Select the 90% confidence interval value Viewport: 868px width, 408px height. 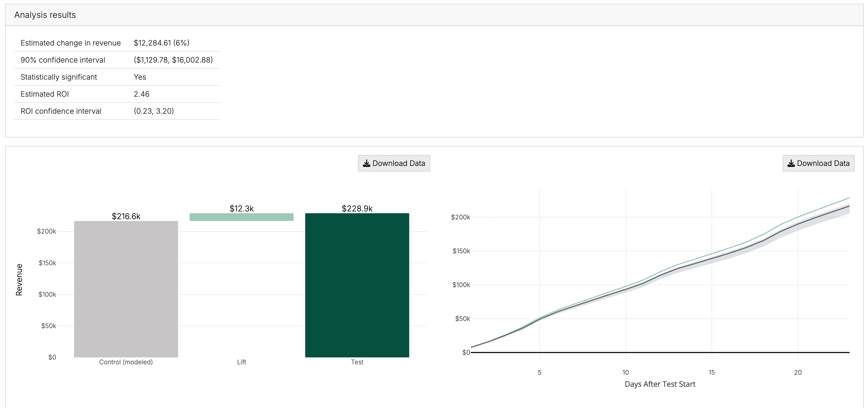[173, 60]
